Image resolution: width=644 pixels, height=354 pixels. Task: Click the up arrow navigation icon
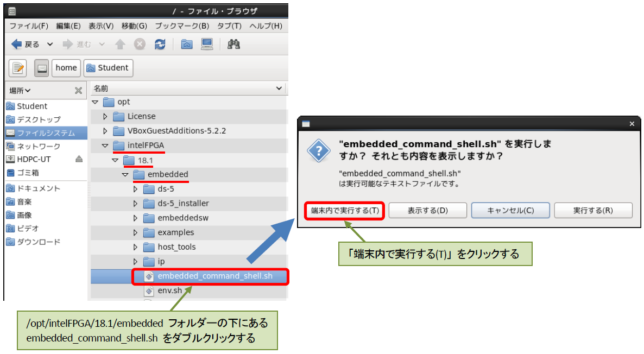pos(120,45)
